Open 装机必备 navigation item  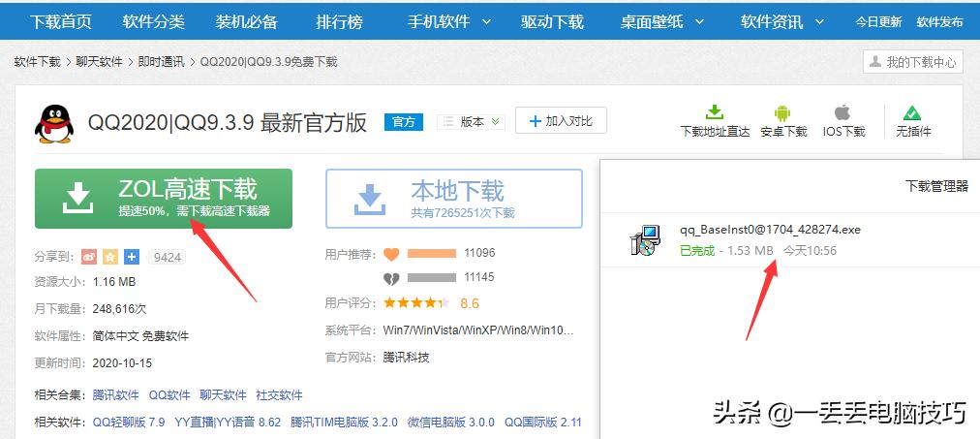pos(246,22)
